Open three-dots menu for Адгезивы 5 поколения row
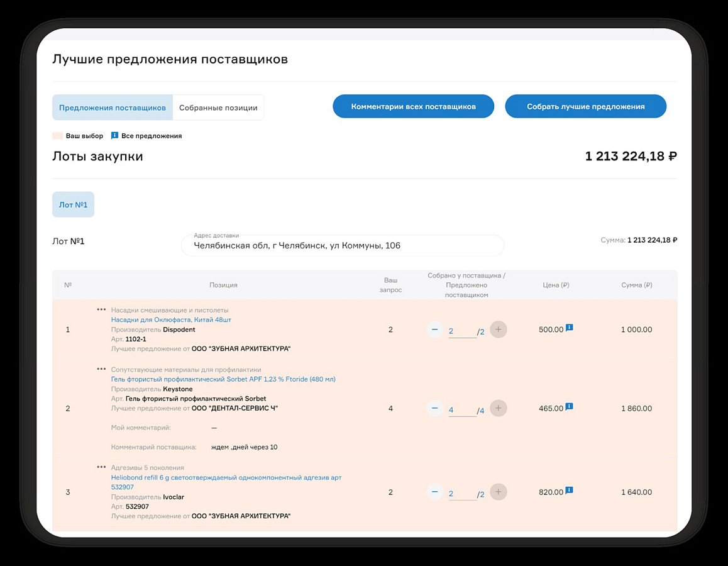The height and width of the screenshot is (566, 728). pyautogui.click(x=101, y=467)
